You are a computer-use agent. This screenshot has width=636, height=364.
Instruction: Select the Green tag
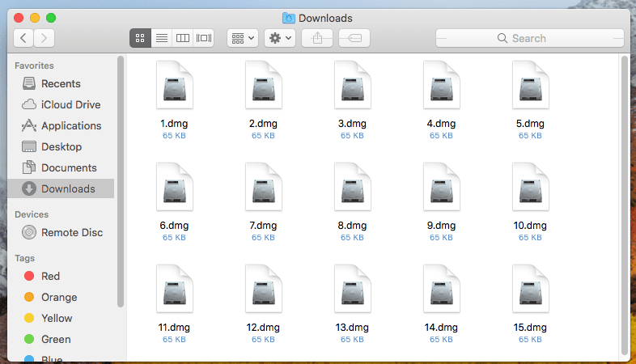point(61,339)
